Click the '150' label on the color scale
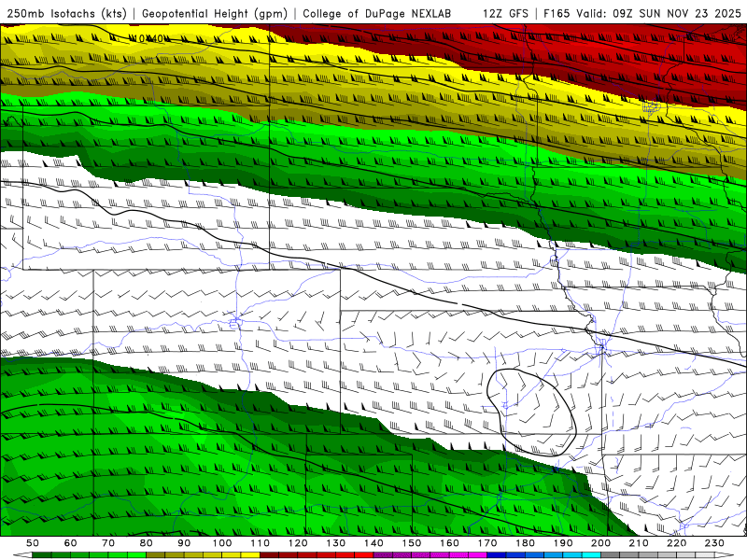 pyautogui.click(x=412, y=543)
